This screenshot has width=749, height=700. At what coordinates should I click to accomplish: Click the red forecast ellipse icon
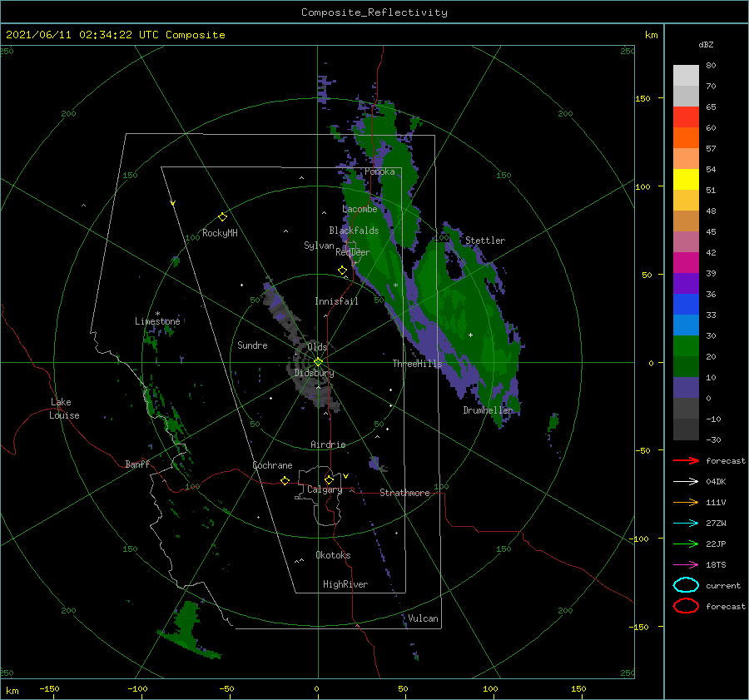click(686, 606)
